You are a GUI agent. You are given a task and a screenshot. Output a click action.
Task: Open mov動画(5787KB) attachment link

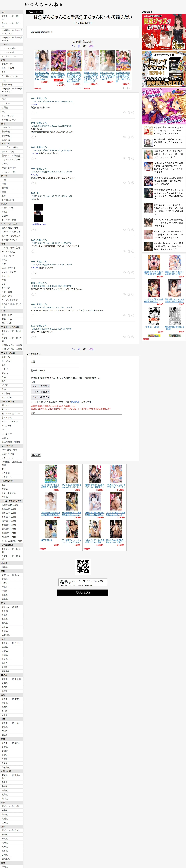coord(39,224)
